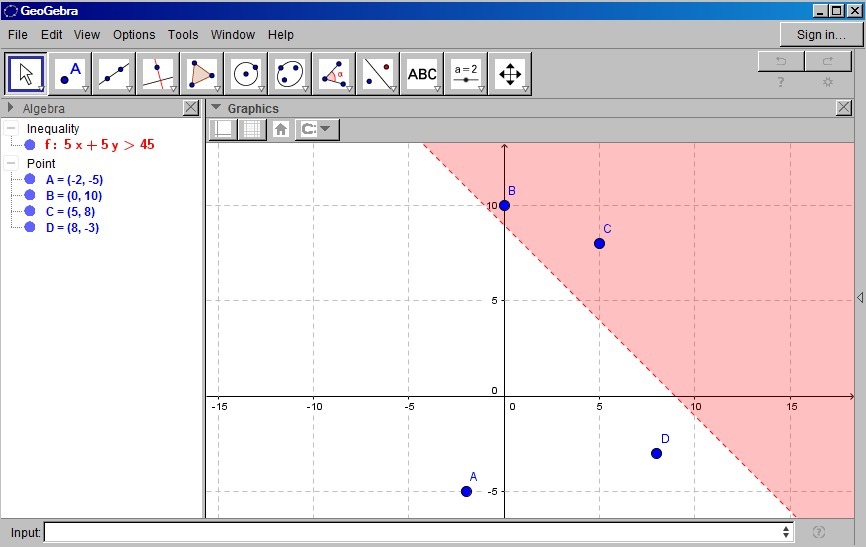This screenshot has height=547, width=866.
Task: Click point B on the y-axis
Action: click(x=504, y=206)
